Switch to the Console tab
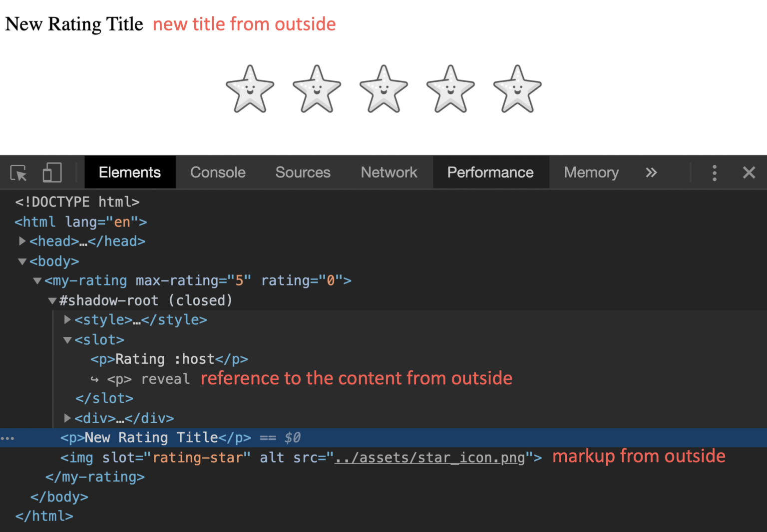767x532 pixels. [x=218, y=172]
